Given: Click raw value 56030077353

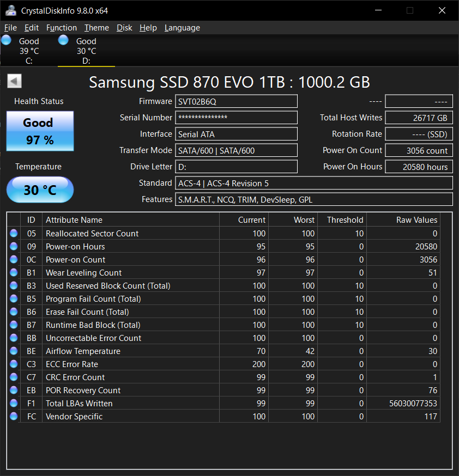Looking at the screenshot, I should coord(413,403).
